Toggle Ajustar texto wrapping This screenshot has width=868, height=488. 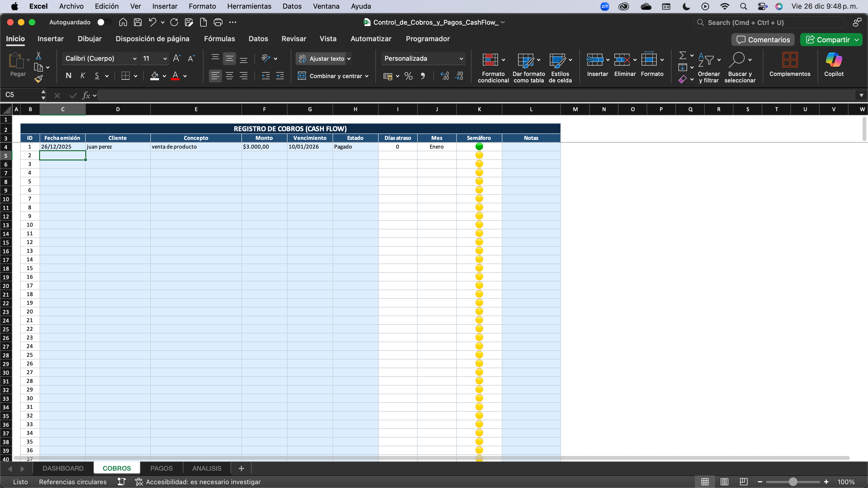click(x=323, y=59)
